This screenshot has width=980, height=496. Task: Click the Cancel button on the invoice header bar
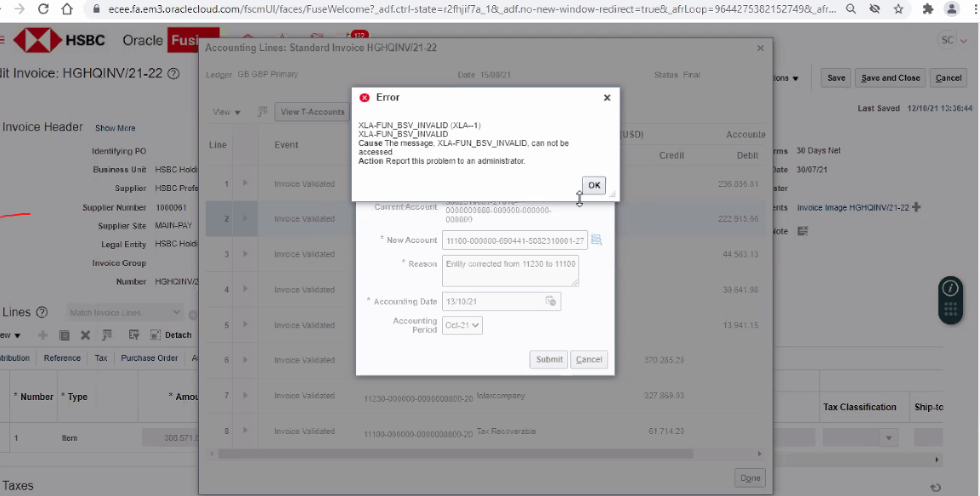point(948,78)
